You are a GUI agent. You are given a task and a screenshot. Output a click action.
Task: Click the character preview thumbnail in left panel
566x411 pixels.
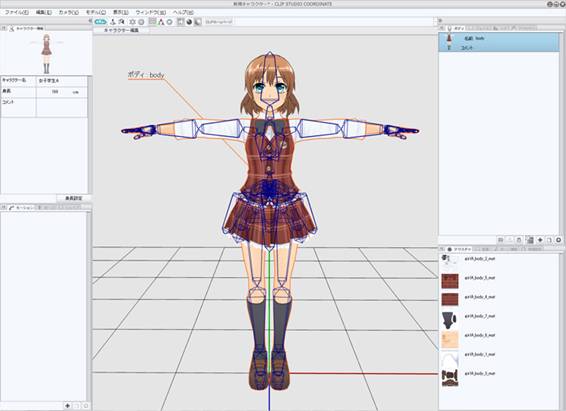coord(46,53)
